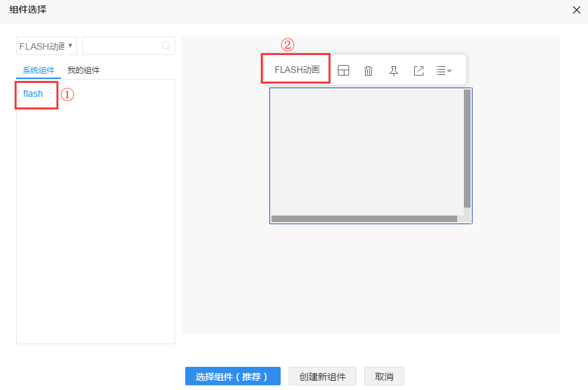Delete the component using the trash icon
Viewport: 588px width, 390px height.
click(x=368, y=71)
